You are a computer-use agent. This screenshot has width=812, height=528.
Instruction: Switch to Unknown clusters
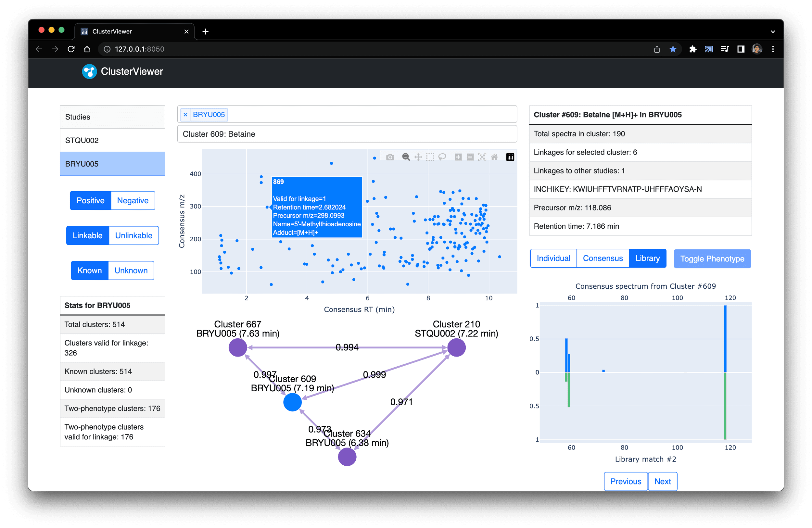(131, 270)
